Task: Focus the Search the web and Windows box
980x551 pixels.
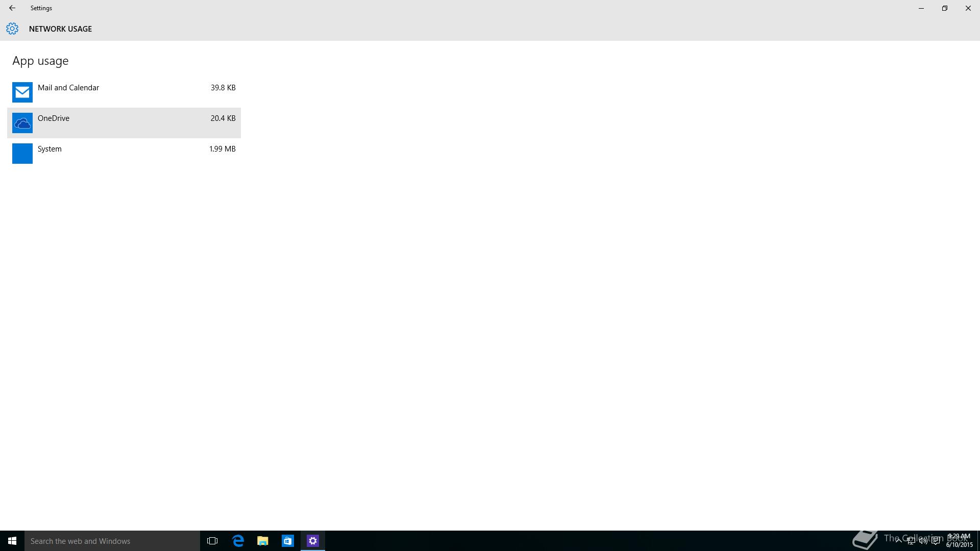Action: coord(112,541)
